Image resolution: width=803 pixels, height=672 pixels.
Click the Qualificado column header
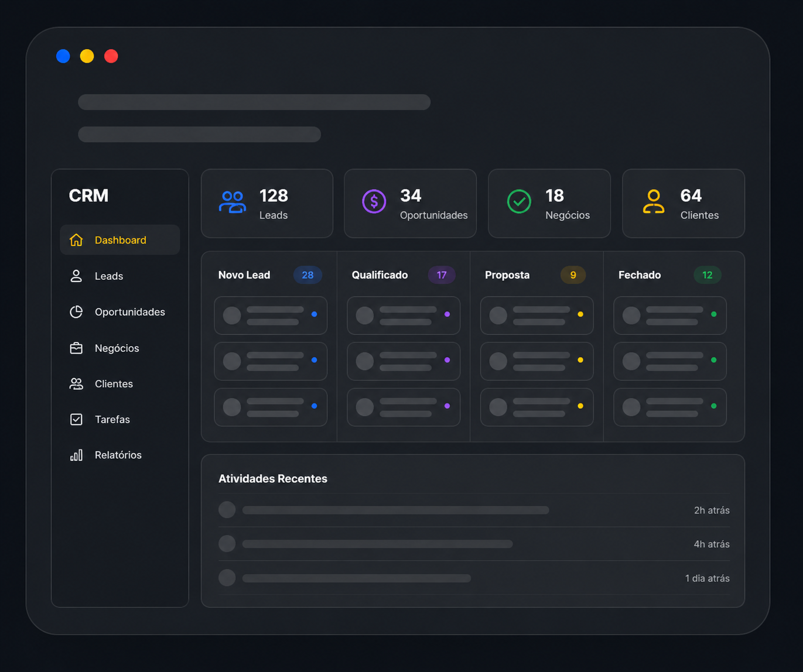[x=380, y=275]
